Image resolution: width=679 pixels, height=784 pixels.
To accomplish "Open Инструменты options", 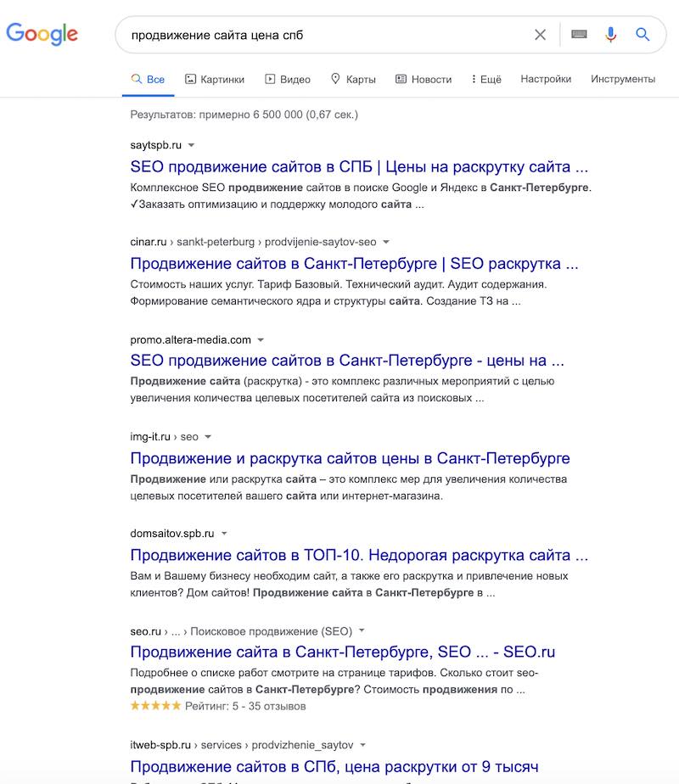I will click(x=622, y=79).
